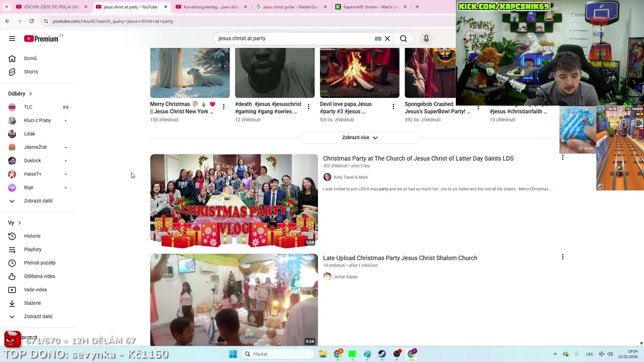Open more options for #death #jesus short

point(308,107)
